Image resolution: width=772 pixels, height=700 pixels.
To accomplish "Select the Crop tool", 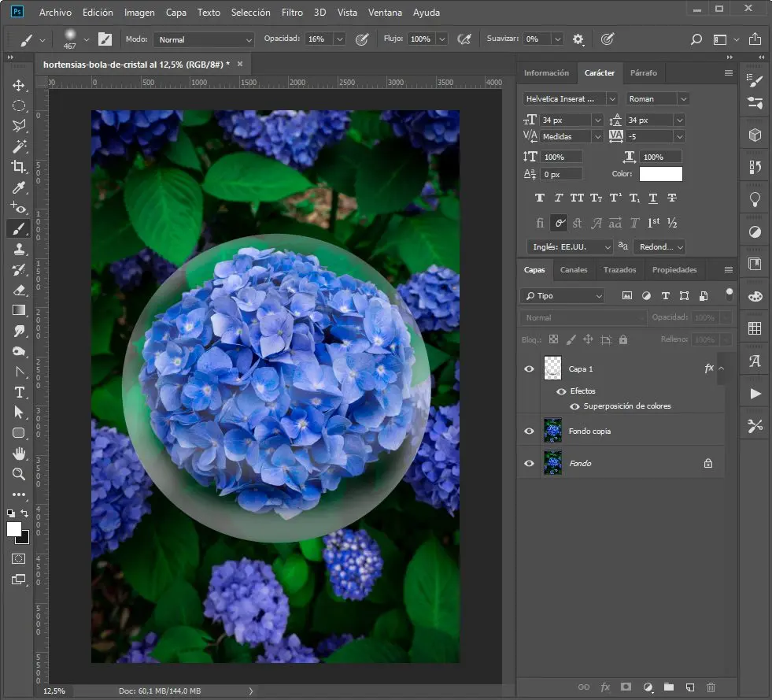I will click(x=19, y=166).
